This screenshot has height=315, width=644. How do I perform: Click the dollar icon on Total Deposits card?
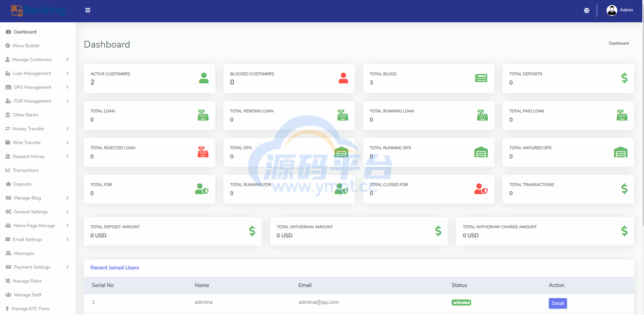tap(624, 78)
